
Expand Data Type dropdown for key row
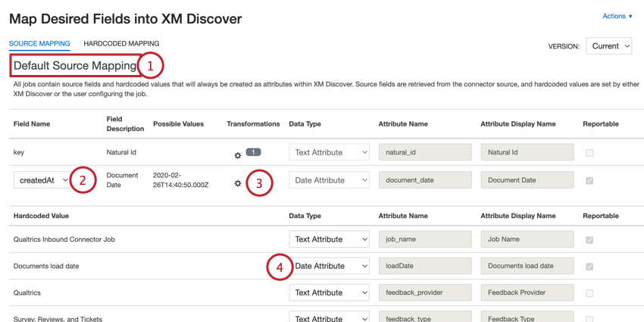(329, 152)
